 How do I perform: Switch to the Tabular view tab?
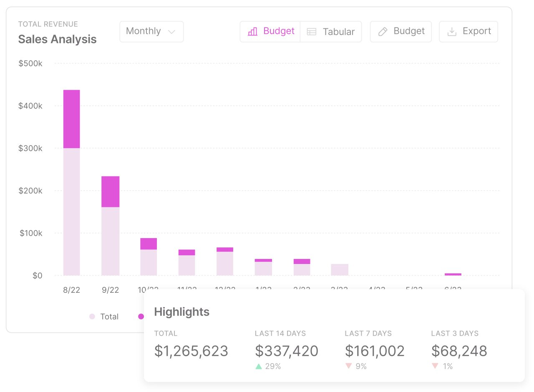[x=331, y=31]
